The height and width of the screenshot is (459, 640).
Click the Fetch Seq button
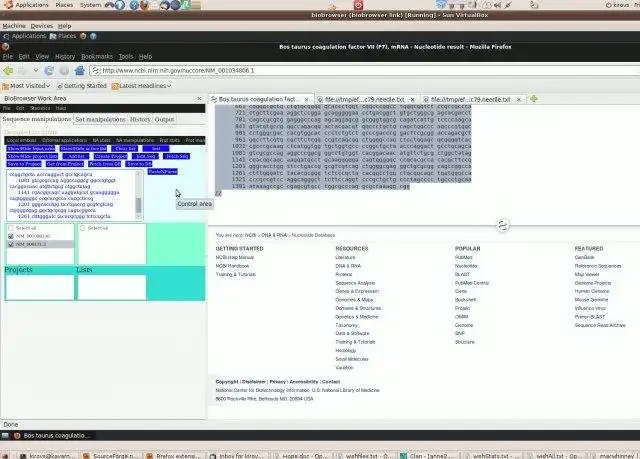[177, 156]
